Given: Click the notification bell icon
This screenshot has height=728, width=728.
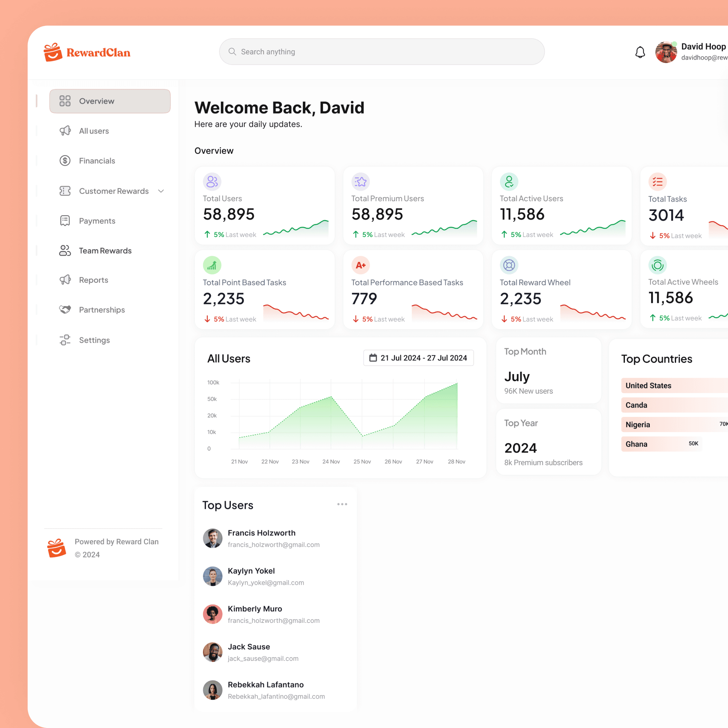Looking at the screenshot, I should click(640, 52).
